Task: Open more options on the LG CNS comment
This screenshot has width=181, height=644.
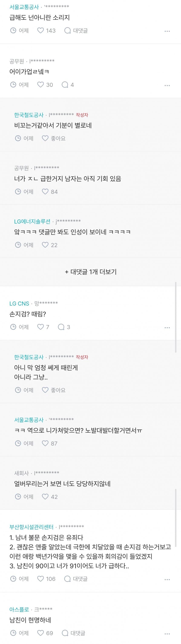Action: (167, 328)
